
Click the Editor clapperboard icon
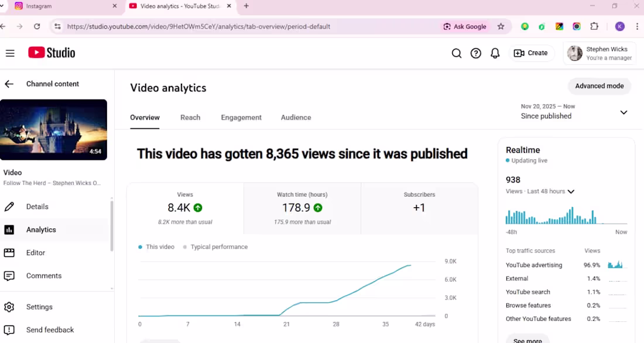pos(9,253)
